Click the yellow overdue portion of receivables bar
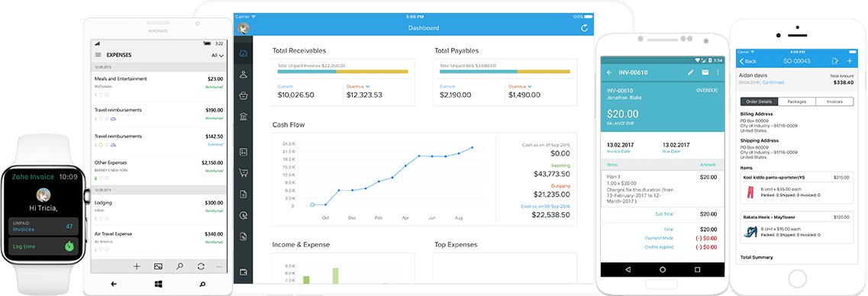The height and width of the screenshot is (296, 868). (372, 72)
